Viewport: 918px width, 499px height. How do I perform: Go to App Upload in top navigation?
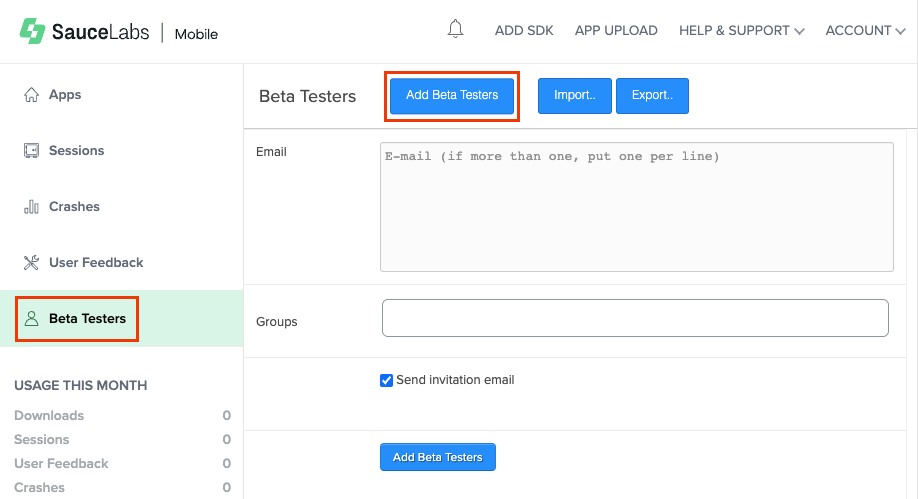coord(616,31)
